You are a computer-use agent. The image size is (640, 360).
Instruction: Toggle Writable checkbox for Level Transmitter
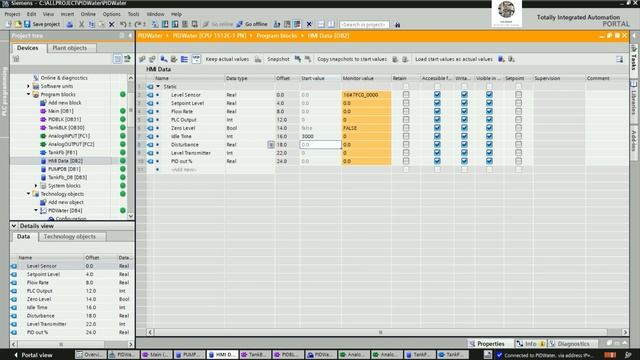(464, 153)
